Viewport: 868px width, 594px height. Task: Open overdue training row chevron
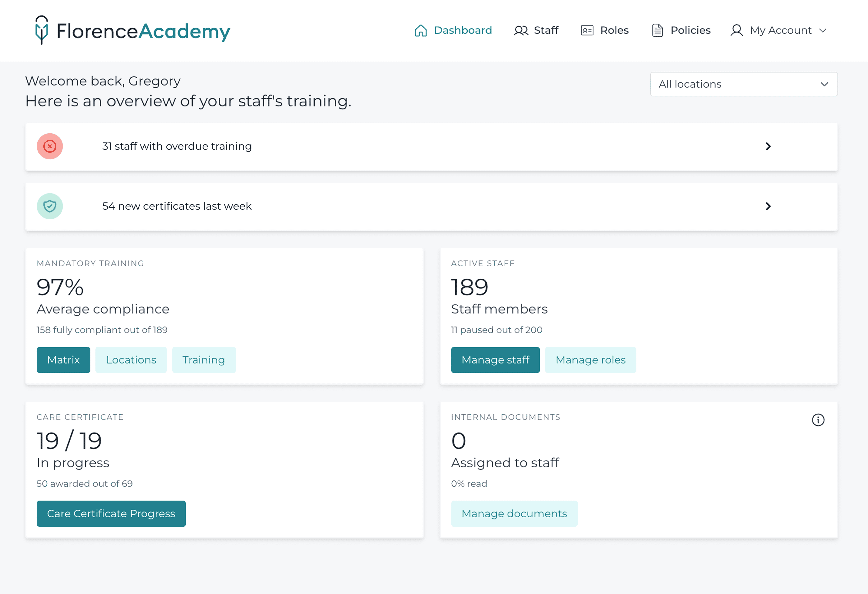point(768,146)
